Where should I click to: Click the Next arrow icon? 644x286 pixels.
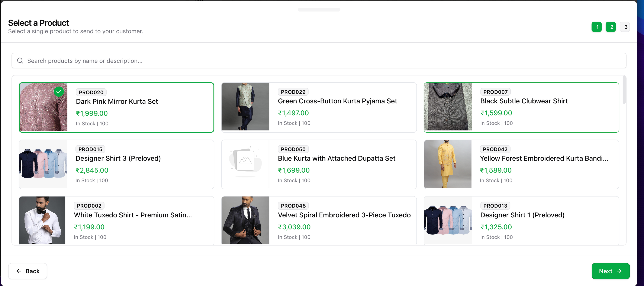pyautogui.click(x=619, y=271)
